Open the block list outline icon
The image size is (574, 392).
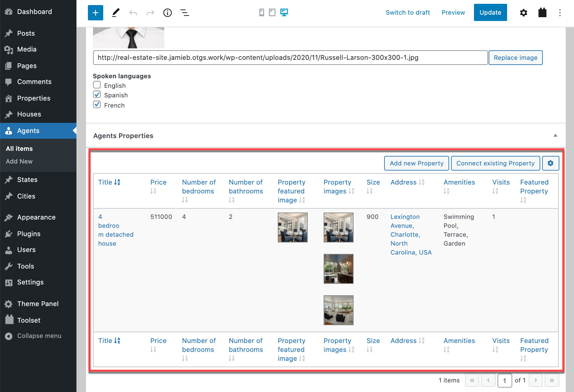[185, 13]
